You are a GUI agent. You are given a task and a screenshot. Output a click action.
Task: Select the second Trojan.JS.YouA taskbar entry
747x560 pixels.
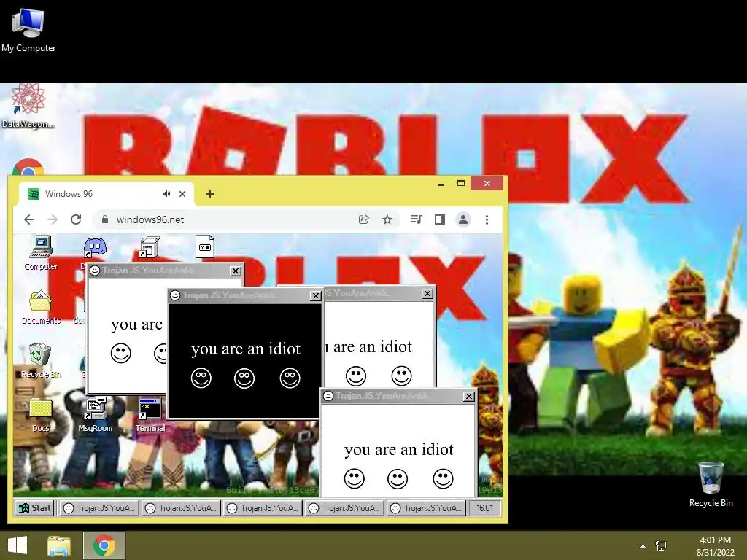[x=182, y=508]
